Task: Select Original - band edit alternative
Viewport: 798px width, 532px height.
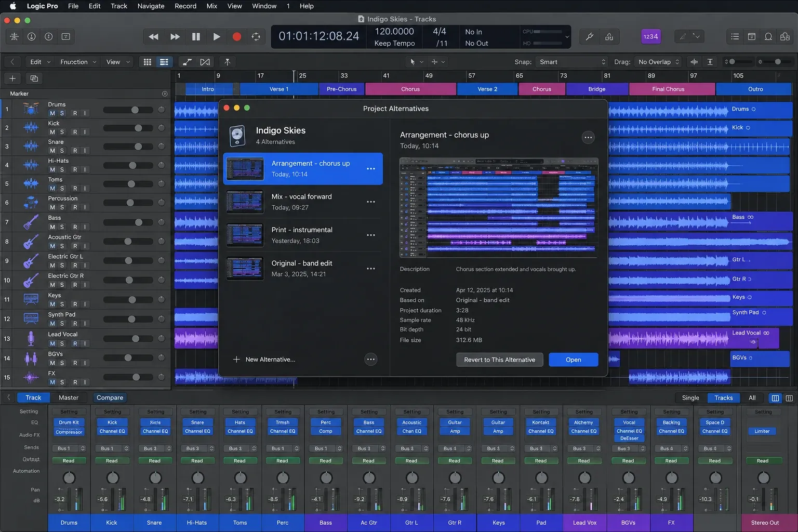Action: click(x=303, y=269)
